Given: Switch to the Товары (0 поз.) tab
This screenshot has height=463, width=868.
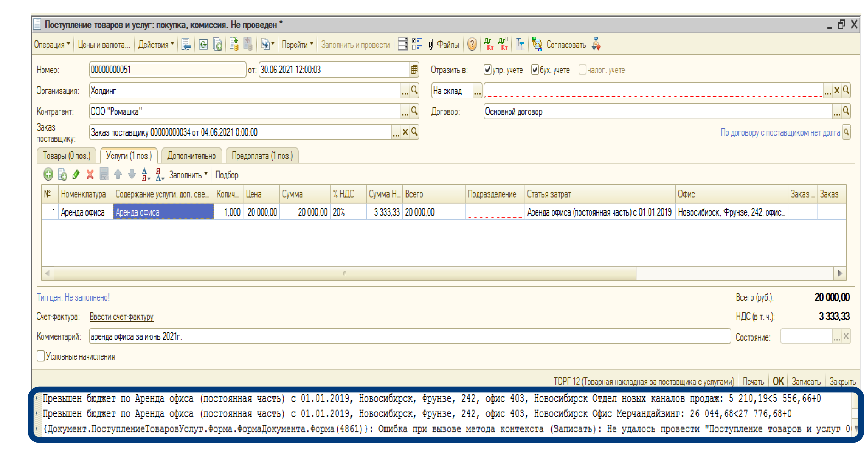Looking at the screenshot, I should pos(66,156).
